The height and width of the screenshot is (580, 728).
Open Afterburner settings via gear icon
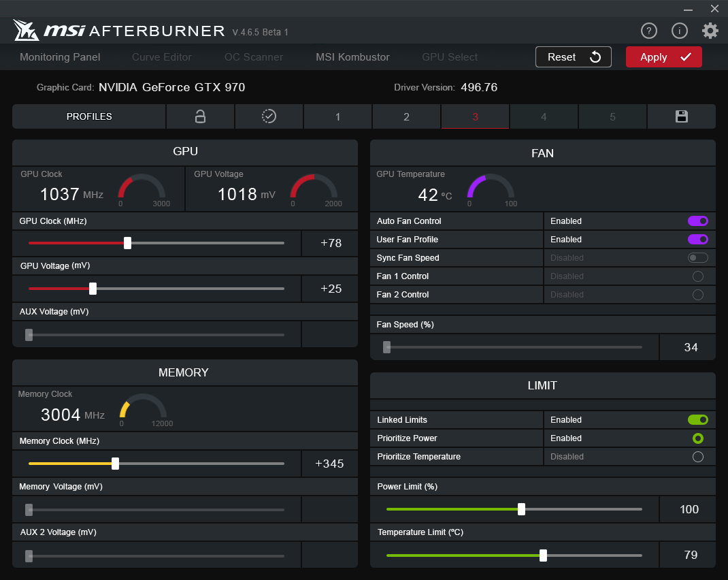tap(710, 31)
